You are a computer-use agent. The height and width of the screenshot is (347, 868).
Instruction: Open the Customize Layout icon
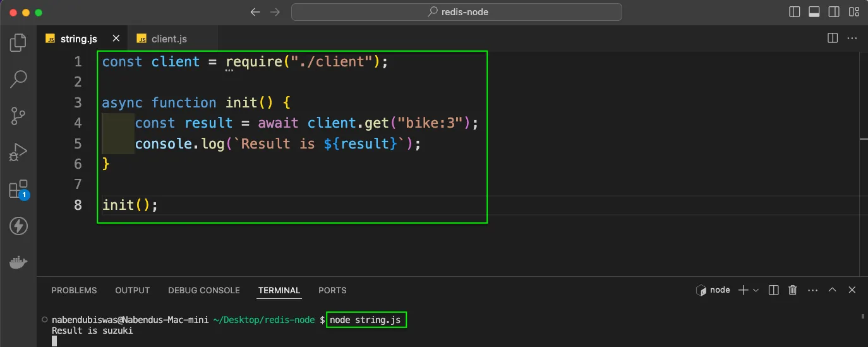pyautogui.click(x=853, y=12)
